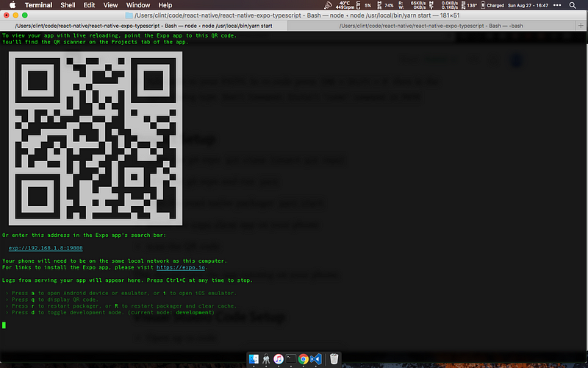The width and height of the screenshot is (588, 368).
Task: Add a new terminal tab with plus button
Action: point(581,26)
